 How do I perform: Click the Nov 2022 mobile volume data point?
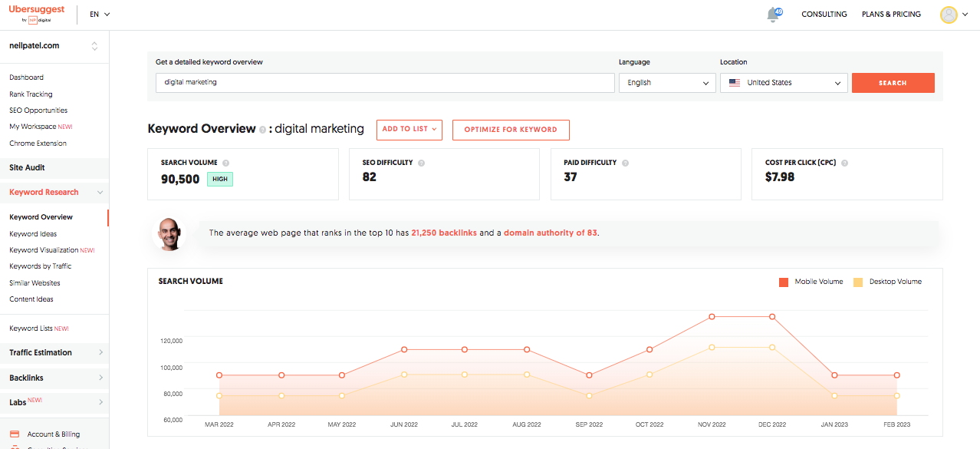tap(712, 316)
